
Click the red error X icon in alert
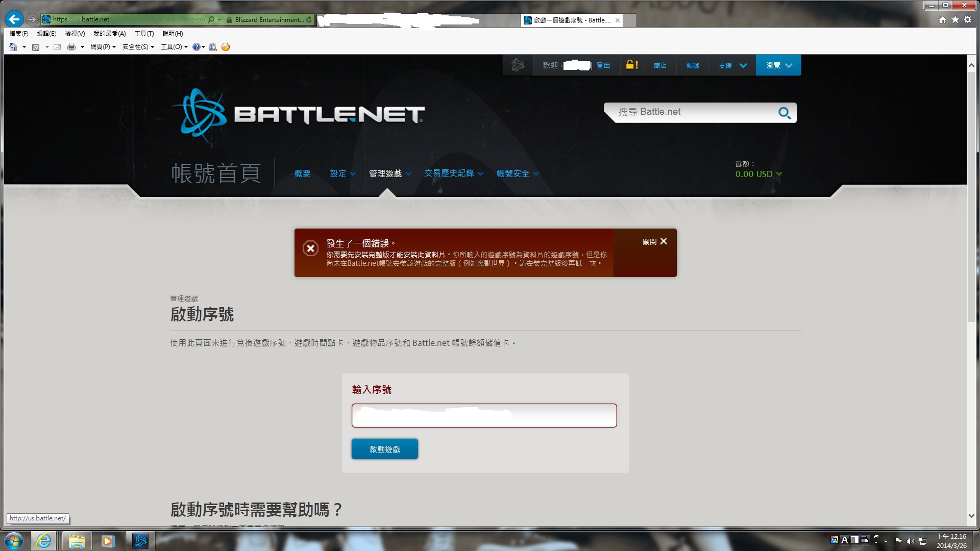pos(310,248)
